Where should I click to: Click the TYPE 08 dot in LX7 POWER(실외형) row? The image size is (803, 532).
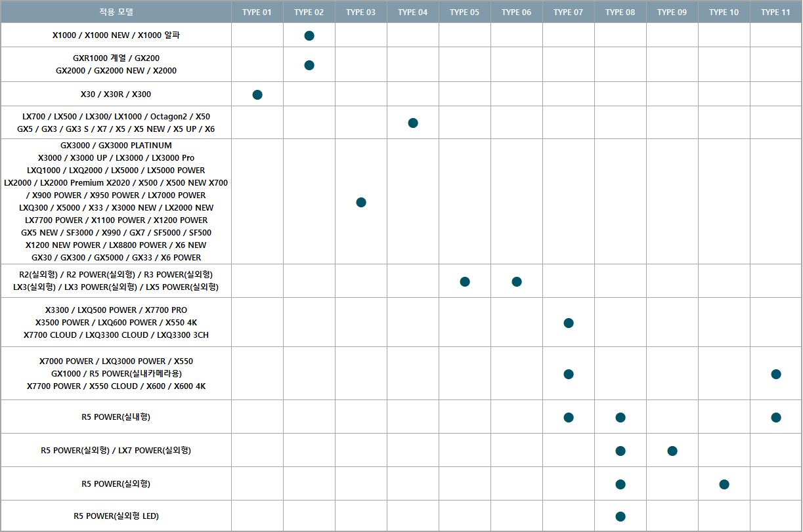point(620,451)
